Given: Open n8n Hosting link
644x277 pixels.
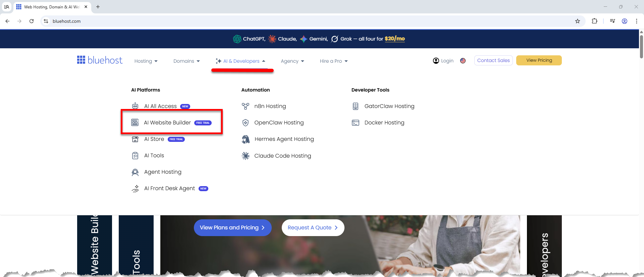Looking at the screenshot, I should coord(264,106).
